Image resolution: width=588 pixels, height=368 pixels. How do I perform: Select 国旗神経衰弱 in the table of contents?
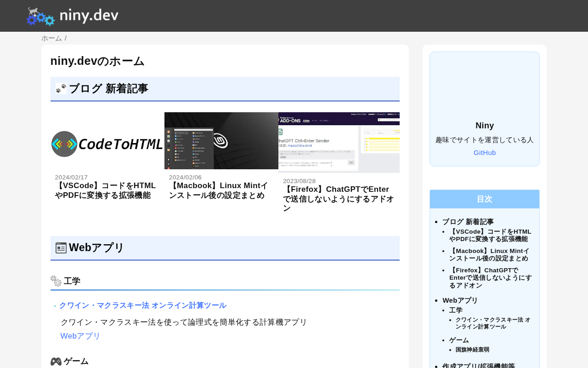pos(472,350)
